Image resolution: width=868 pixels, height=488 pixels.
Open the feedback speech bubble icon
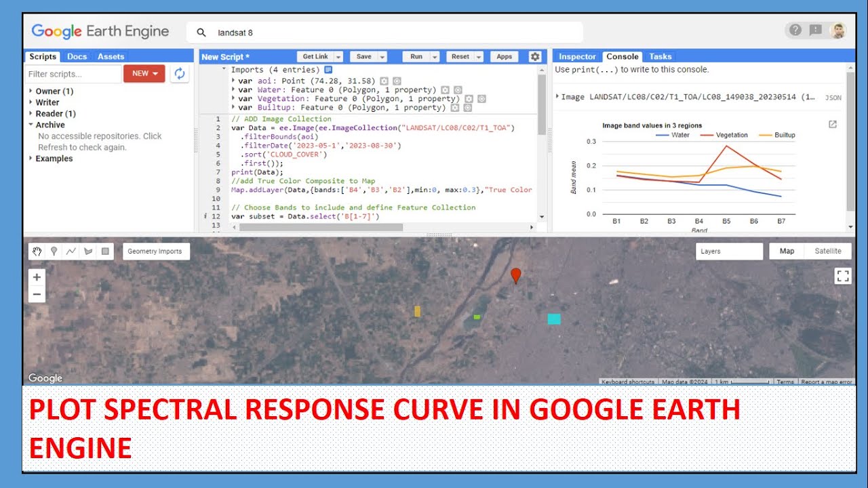[x=816, y=30]
